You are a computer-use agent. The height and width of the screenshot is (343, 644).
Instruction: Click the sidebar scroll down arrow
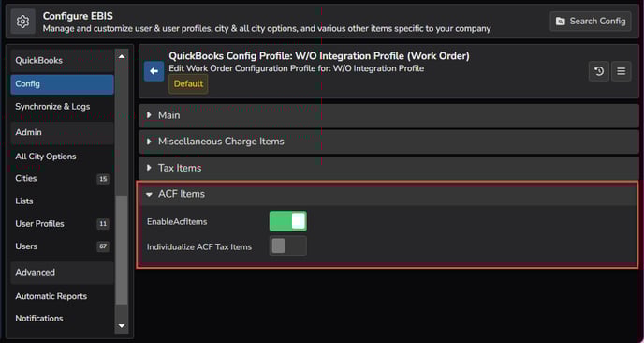coord(122,326)
